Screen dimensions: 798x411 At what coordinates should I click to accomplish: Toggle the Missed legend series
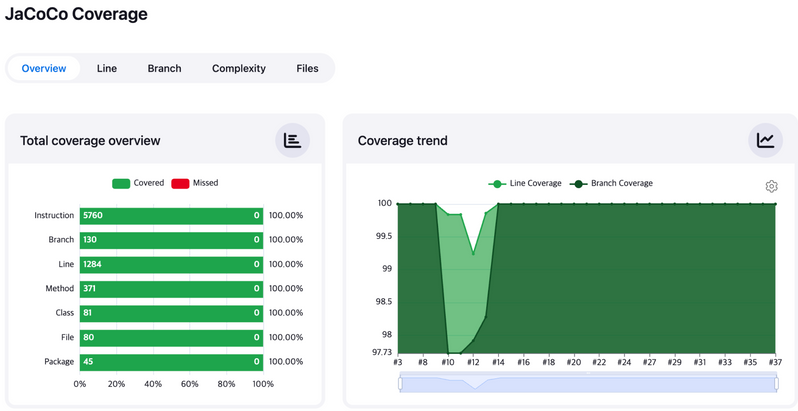(x=194, y=183)
